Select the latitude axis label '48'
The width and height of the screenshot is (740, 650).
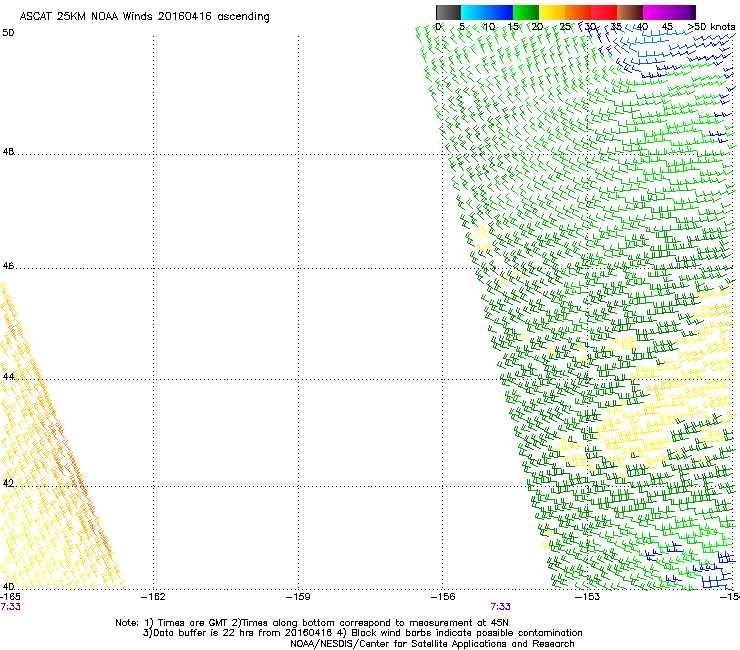(x=8, y=152)
